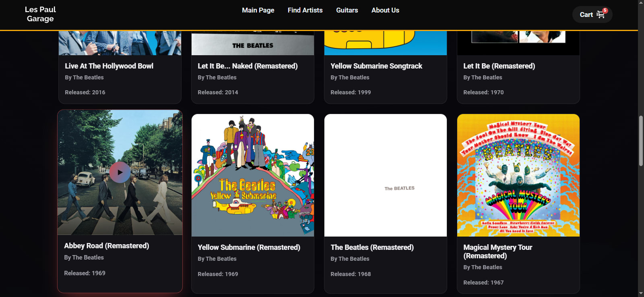Click the scrollbar up arrow
Screen dimensions: 644x297
click(x=641, y=3)
